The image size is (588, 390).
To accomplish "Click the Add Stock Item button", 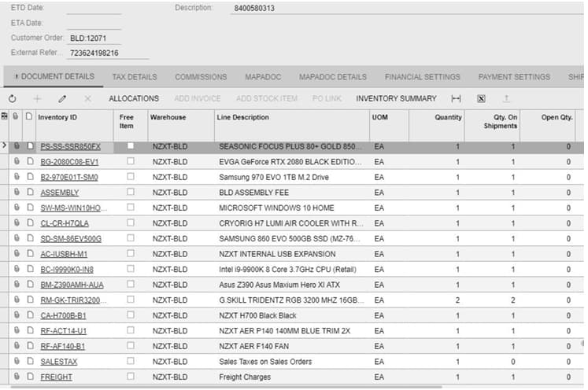I will tap(267, 98).
